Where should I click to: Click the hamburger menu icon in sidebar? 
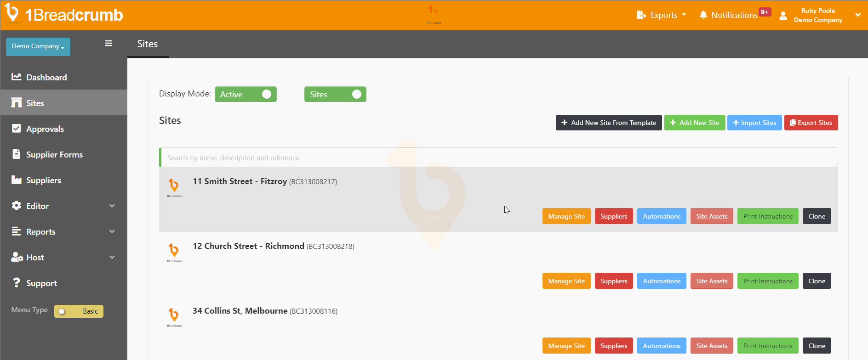point(108,43)
